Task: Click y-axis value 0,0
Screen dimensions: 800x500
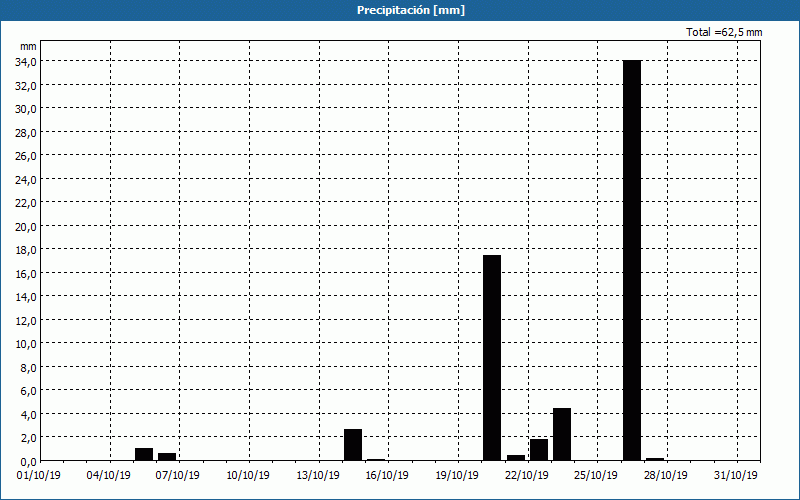Action: point(28,462)
